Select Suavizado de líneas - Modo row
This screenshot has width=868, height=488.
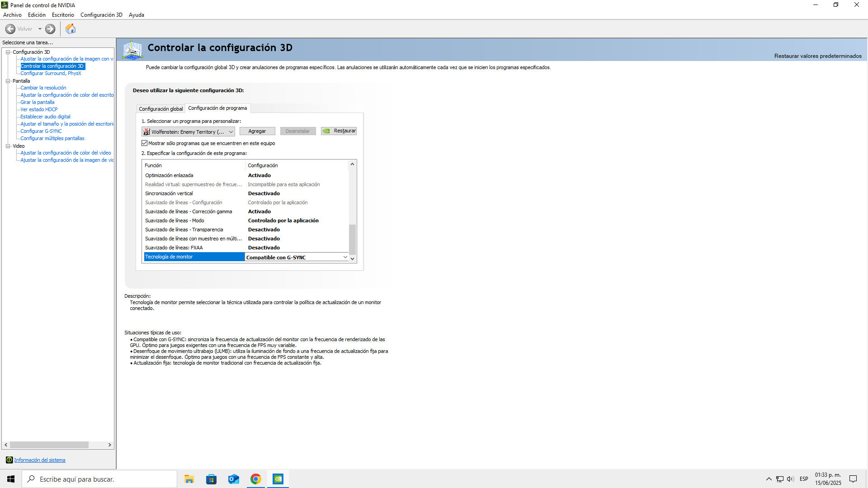coord(246,221)
